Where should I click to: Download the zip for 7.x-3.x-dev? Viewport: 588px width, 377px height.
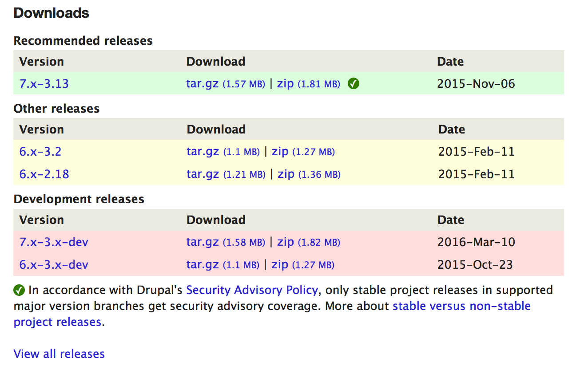coord(285,242)
